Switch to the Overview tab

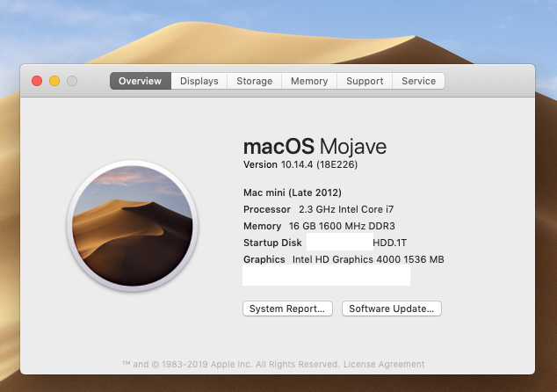(141, 81)
